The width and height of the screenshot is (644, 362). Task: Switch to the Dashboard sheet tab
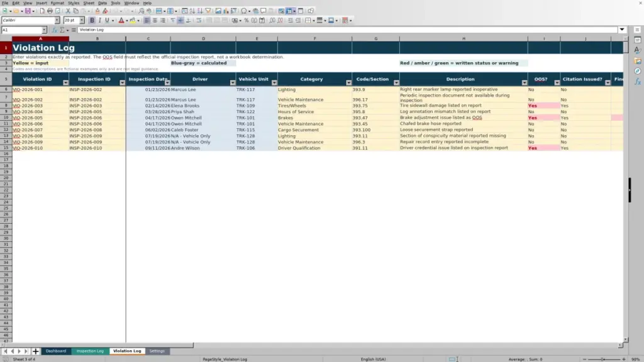click(56, 351)
